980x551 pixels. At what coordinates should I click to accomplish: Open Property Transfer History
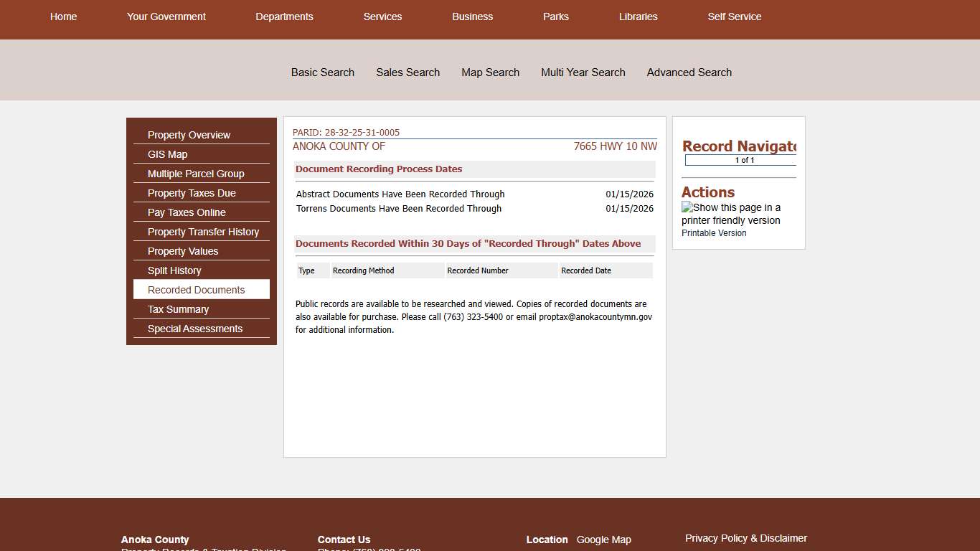(203, 232)
